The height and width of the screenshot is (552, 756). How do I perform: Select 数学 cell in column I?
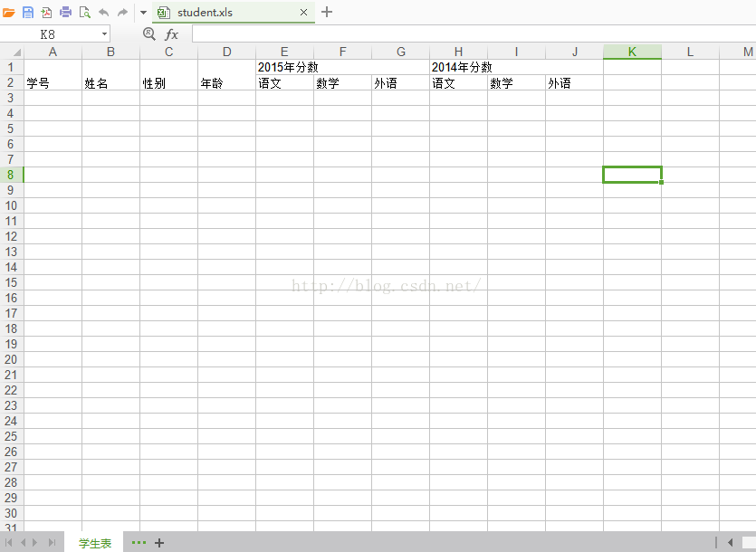pyautogui.click(x=516, y=83)
